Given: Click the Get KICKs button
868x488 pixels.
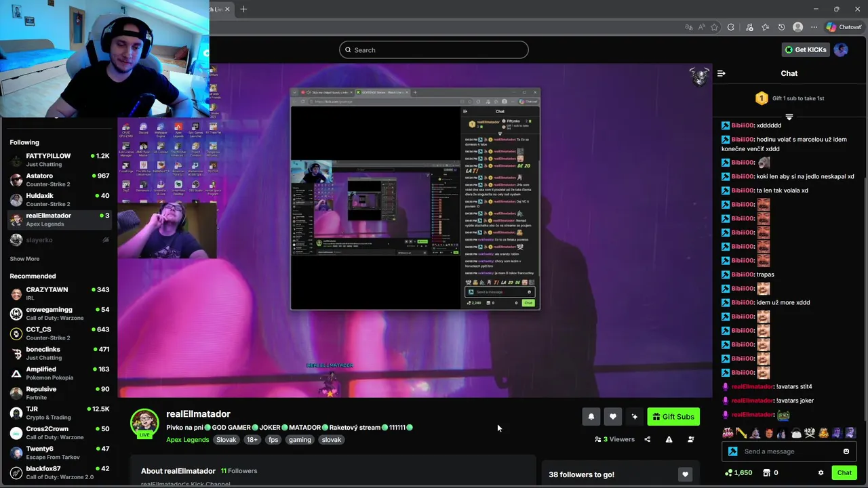Looking at the screenshot, I should (x=806, y=49).
